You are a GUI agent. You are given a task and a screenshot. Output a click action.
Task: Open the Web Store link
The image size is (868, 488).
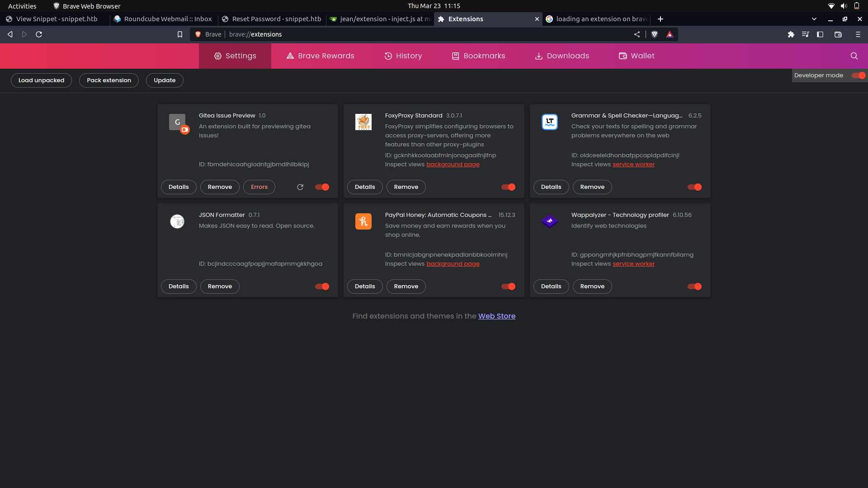click(497, 316)
